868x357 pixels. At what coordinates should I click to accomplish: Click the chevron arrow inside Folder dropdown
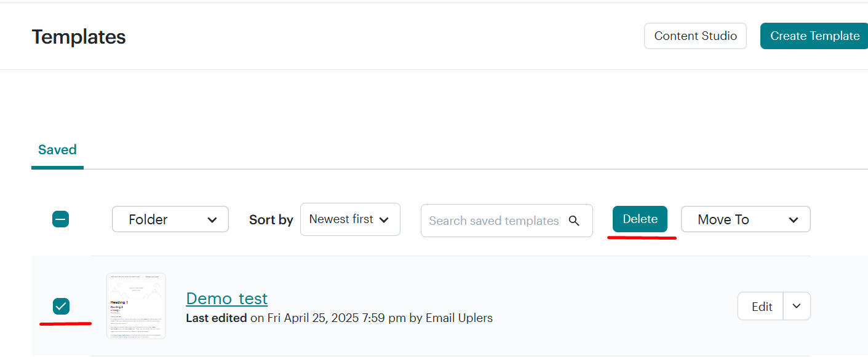click(212, 220)
